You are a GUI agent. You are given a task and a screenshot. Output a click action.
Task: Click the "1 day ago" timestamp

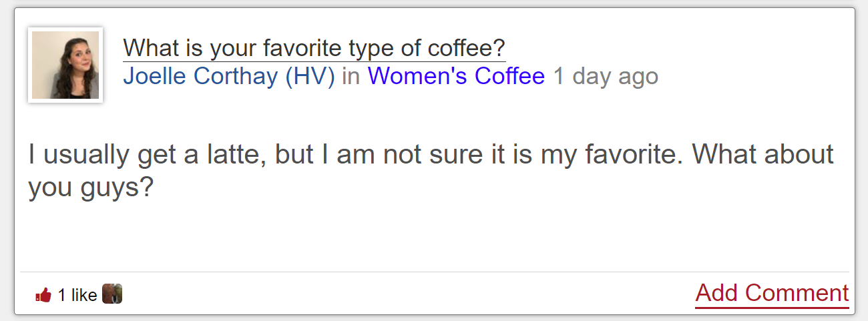(606, 76)
